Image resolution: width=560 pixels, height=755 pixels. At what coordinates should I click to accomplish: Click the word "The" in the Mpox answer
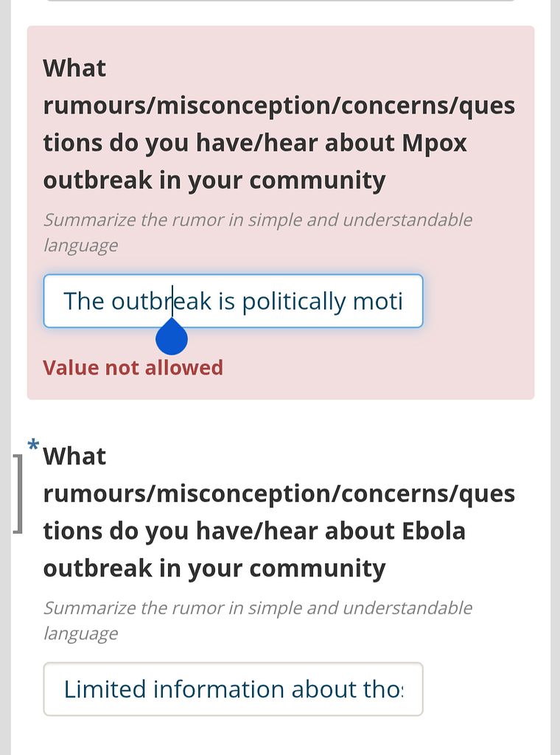[84, 302]
